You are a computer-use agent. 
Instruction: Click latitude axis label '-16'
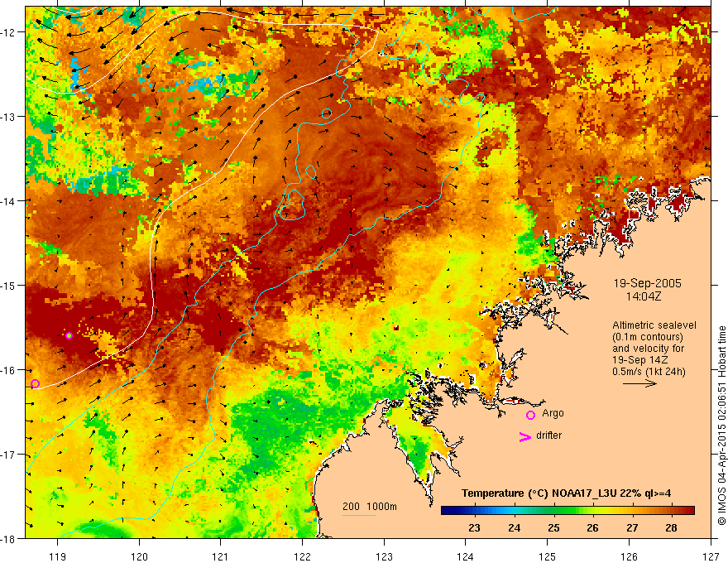[x=8, y=370]
